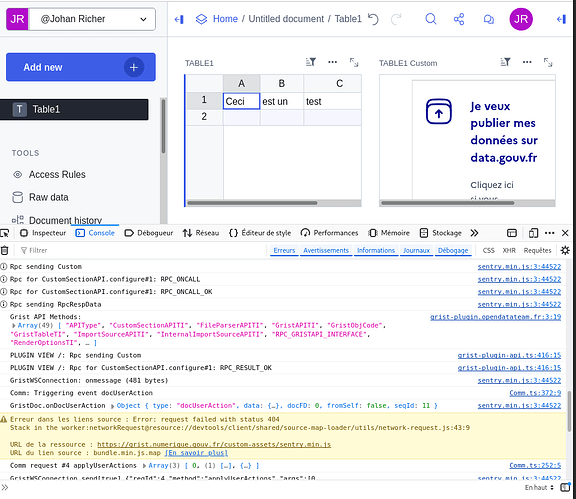Open the Home breadcrumb link

[225, 19]
